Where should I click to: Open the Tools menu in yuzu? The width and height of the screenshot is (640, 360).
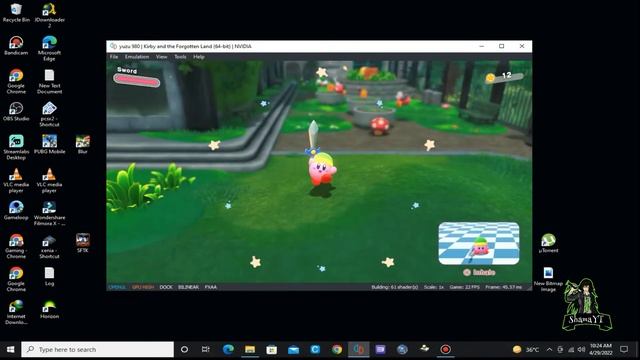coord(180,57)
